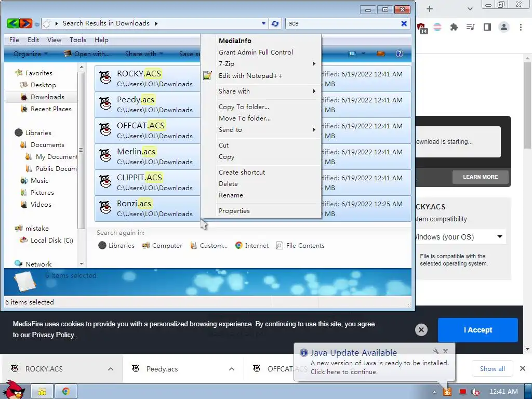Screen dimensions: 532x399
Task: Open the Edit menu
Action: (33, 39)
